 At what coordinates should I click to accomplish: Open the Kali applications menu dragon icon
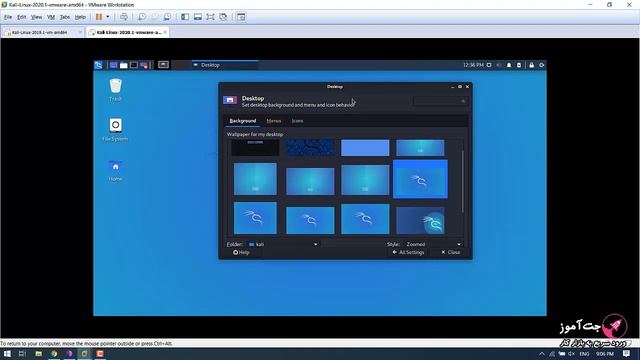[x=98, y=65]
